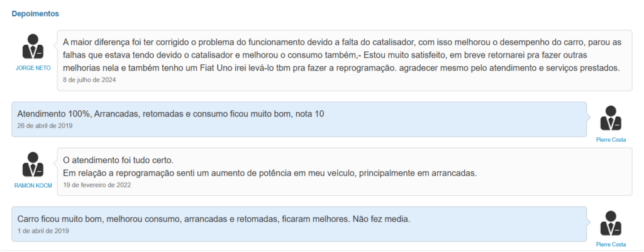Screen dimensions: 644x252
Task: Open the JORGE NETO name link
Action: (33, 68)
